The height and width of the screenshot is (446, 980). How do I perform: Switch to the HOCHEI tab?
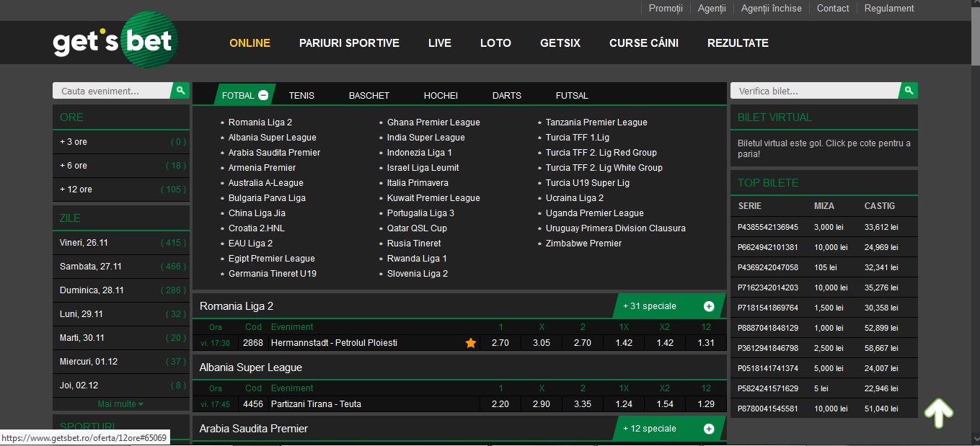coord(441,95)
